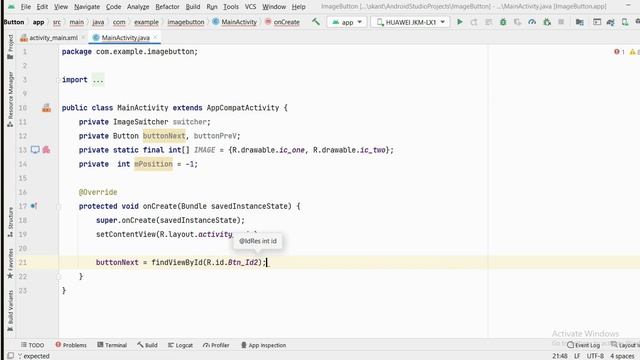Toggle tool window bars at status bar corner
Image resolution: width=640 pixels, height=360 pixels.
11,356
